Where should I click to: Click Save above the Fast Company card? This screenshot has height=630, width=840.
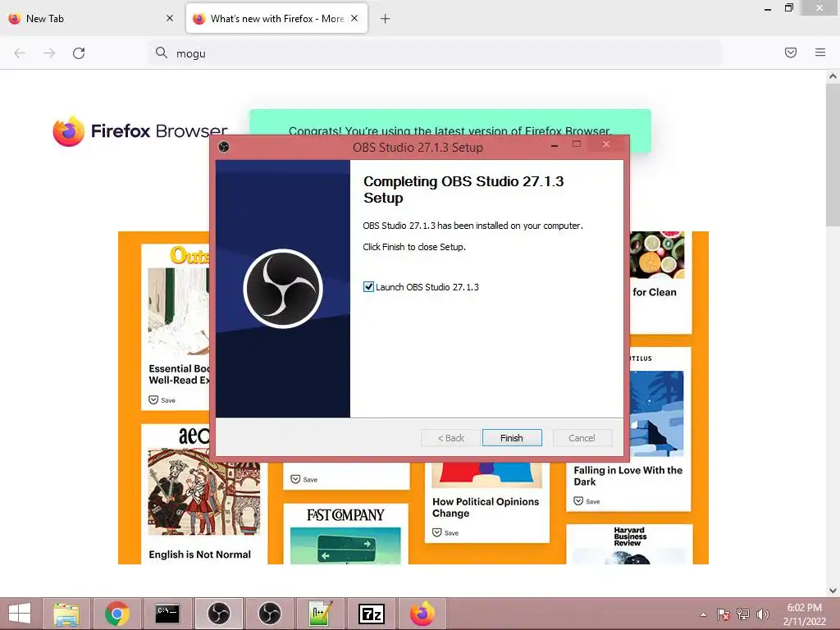point(304,479)
